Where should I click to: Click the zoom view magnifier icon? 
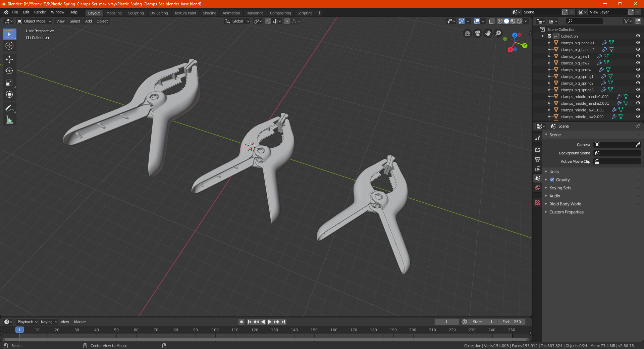pos(498,33)
